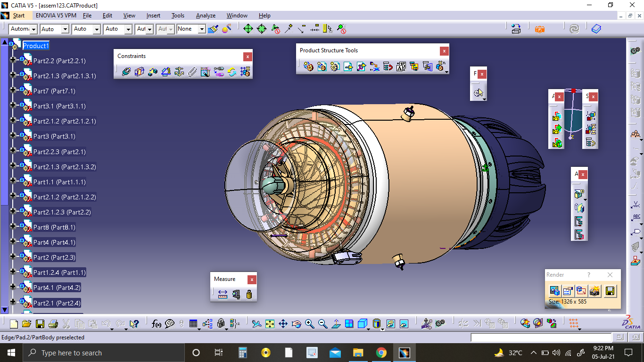Viewport: 644px width, 362px height.
Task: Select the Offset Constraint tool
Action: (152, 72)
